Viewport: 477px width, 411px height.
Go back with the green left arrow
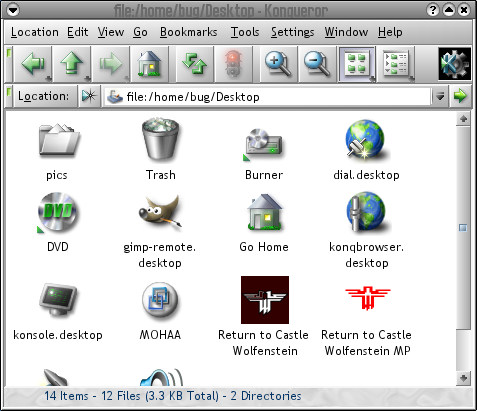click(x=32, y=64)
